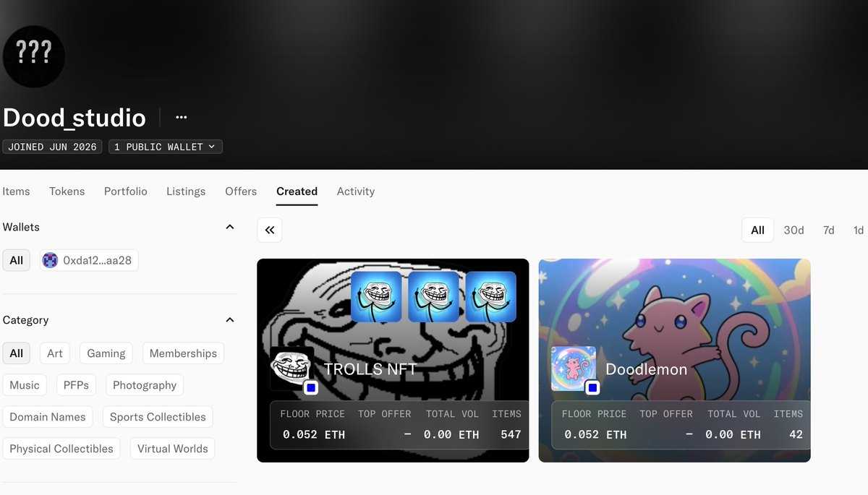This screenshot has height=495, width=868.
Task: Open the Doodlemon collection title
Action: pos(646,369)
